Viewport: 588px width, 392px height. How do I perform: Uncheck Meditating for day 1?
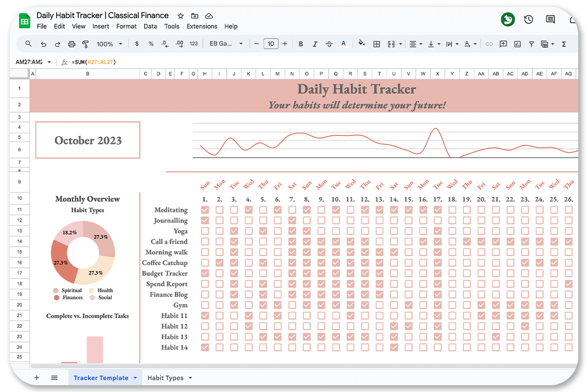click(205, 210)
